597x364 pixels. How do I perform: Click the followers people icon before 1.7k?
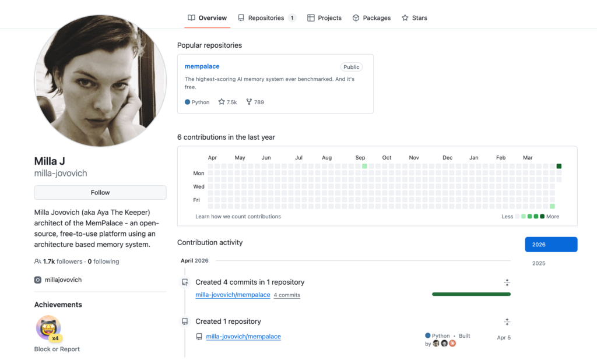point(37,261)
